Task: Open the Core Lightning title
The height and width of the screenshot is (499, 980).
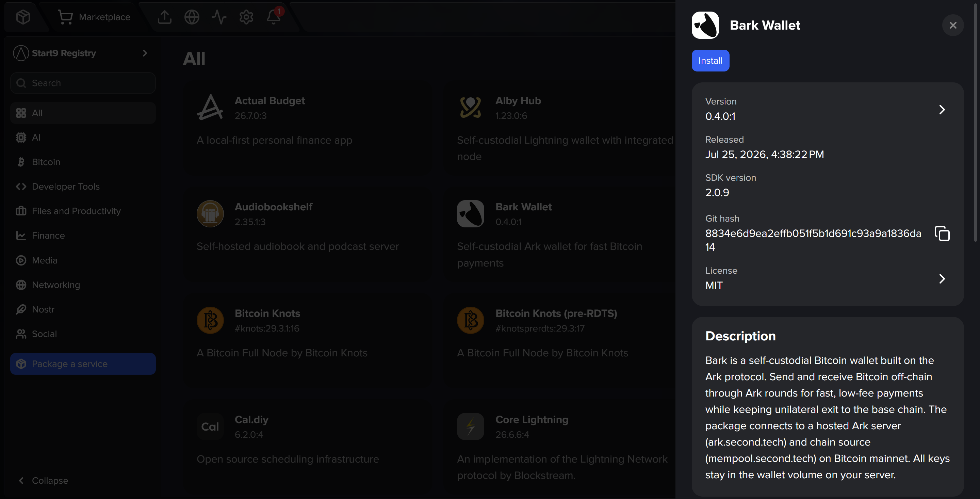Action: [x=532, y=420]
